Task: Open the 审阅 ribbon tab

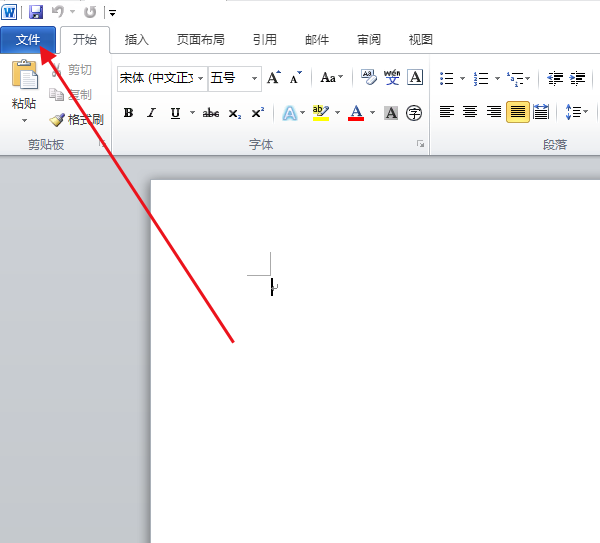Action: (x=369, y=40)
